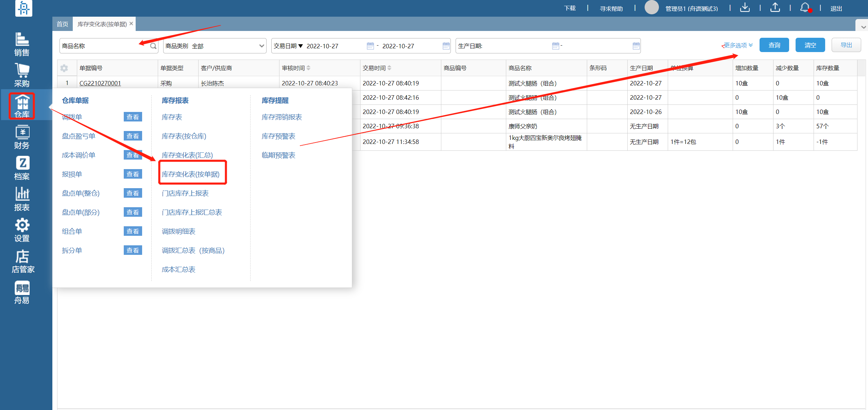Open the 档案 archives module icon

[x=22, y=168]
